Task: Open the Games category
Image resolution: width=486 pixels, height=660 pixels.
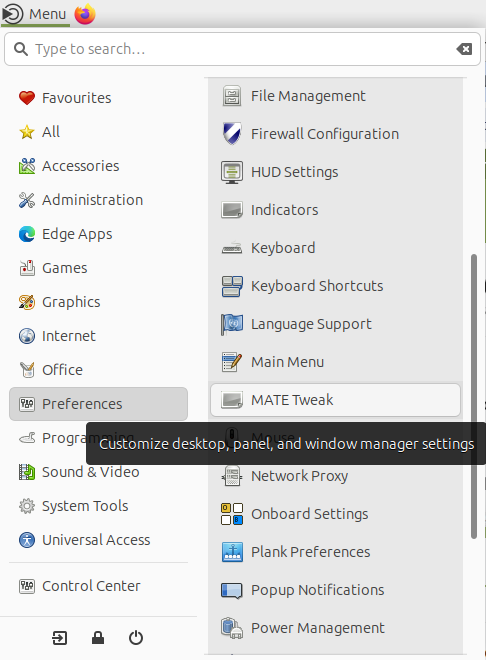Action: point(98,268)
